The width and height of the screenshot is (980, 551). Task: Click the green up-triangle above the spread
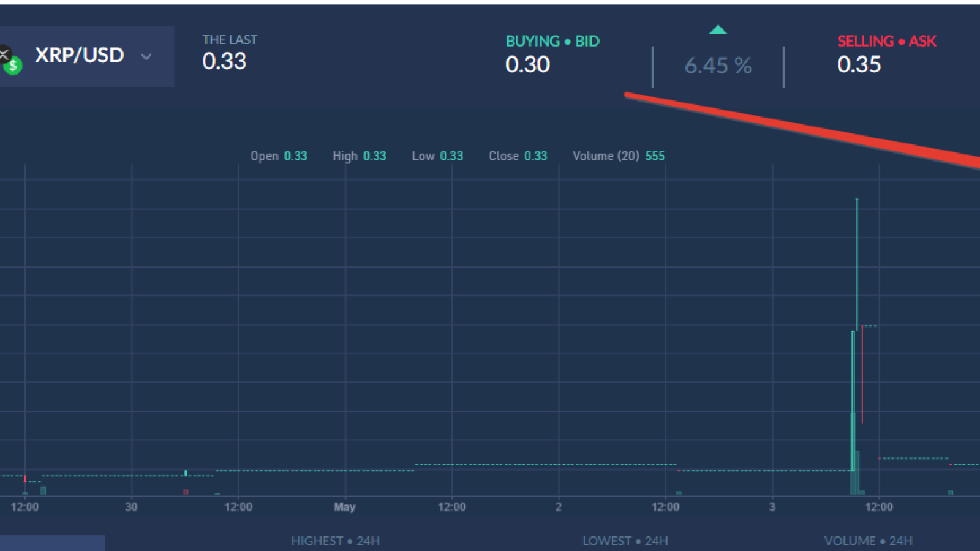pos(718,29)
